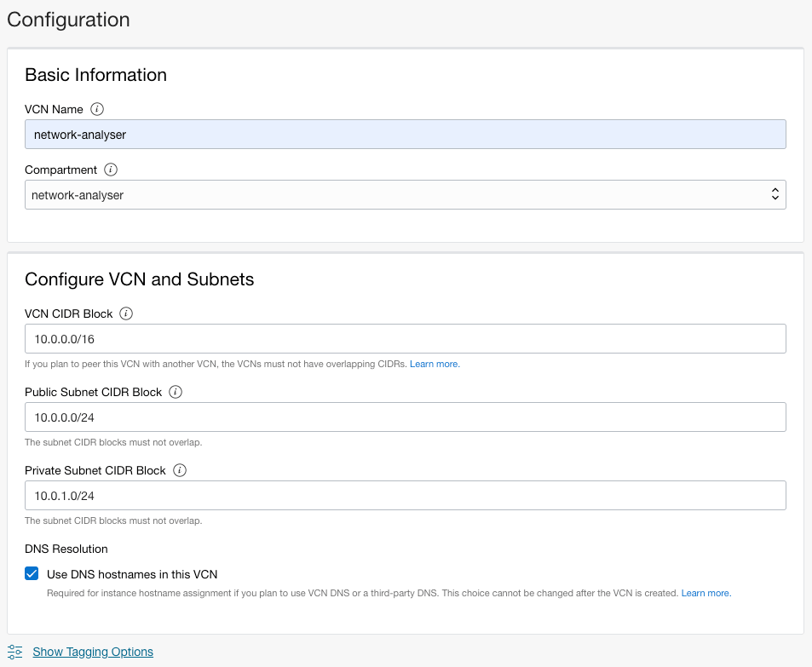This screenshot has width=812, height=667.
Task: Open the VCN CIDR Block info tooltip icon
Action: point(126,313)
